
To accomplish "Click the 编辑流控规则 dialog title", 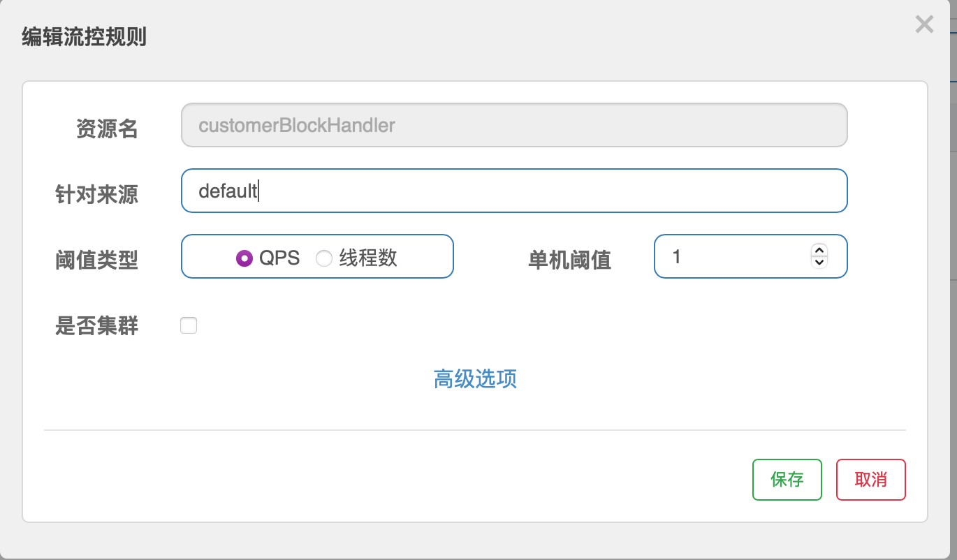I will [84, 36].
